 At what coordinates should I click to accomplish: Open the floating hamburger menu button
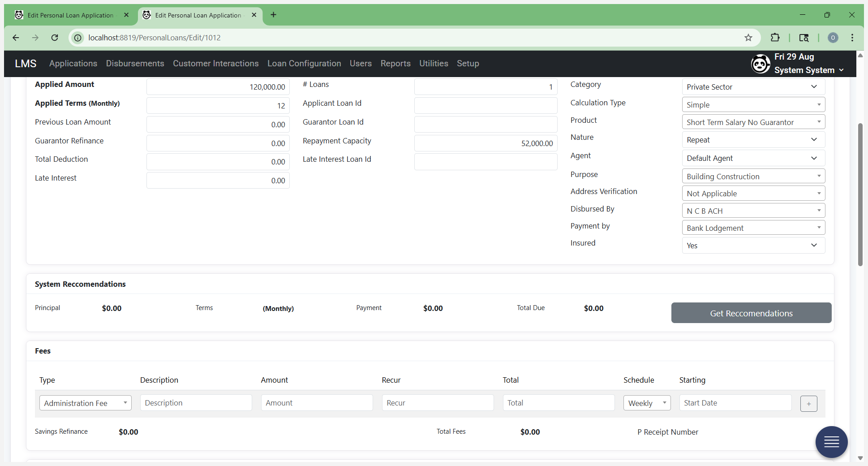[x=831, y=442]
